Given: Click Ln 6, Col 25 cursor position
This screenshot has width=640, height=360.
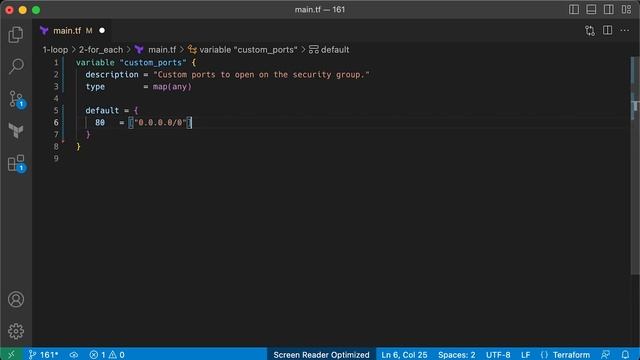Looking at the screenshot, I should pyautogui.click(x=404, y=354).
